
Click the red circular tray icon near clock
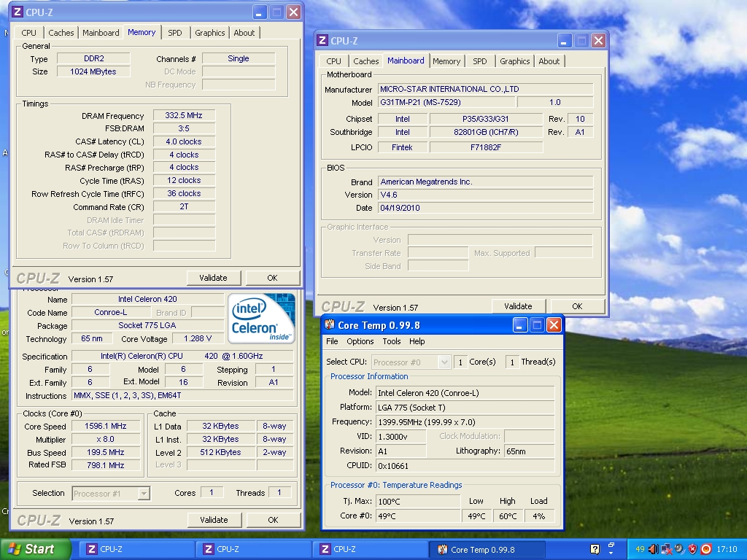coord(705,549)
